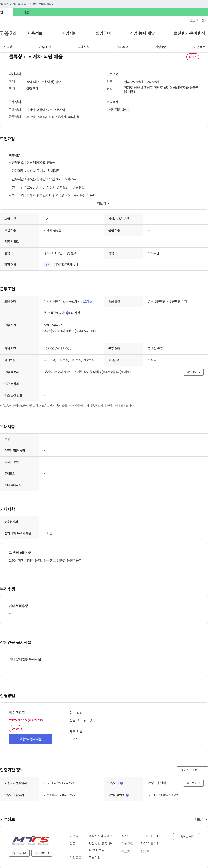The width and height of the screenshot is (208, 868).
Task: Open 더보기 link in 기업정보
Action: pos(201,819)
